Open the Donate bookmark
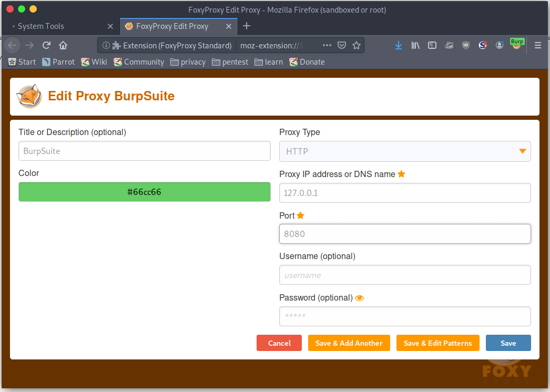Screen dimensions: 550x392 coord(307,62)
